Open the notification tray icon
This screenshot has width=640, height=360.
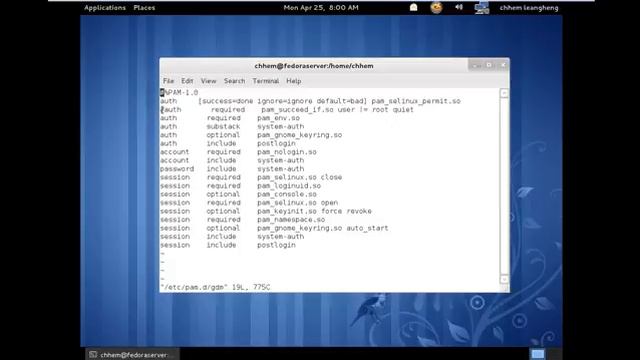(x=413, y=7)
